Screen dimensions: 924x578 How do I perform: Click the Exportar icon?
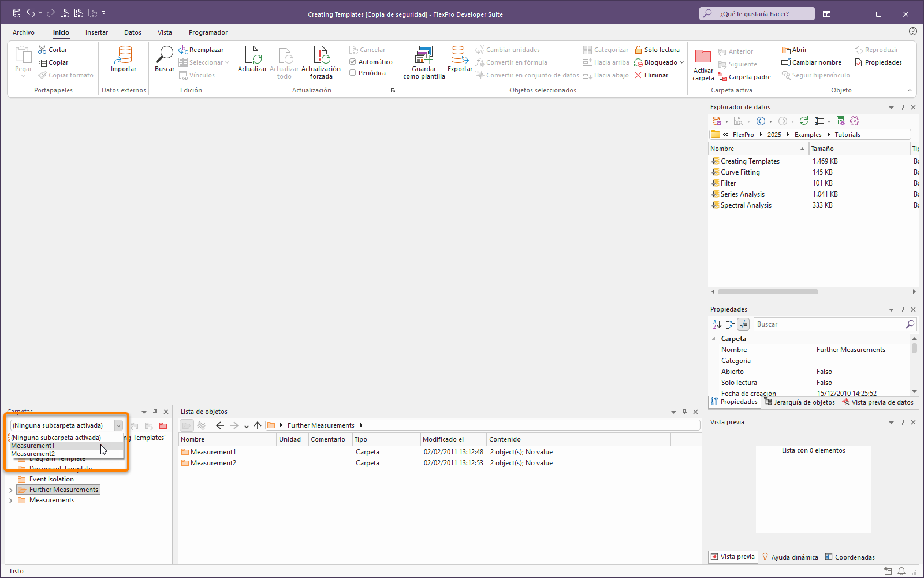tap(460, 55)
